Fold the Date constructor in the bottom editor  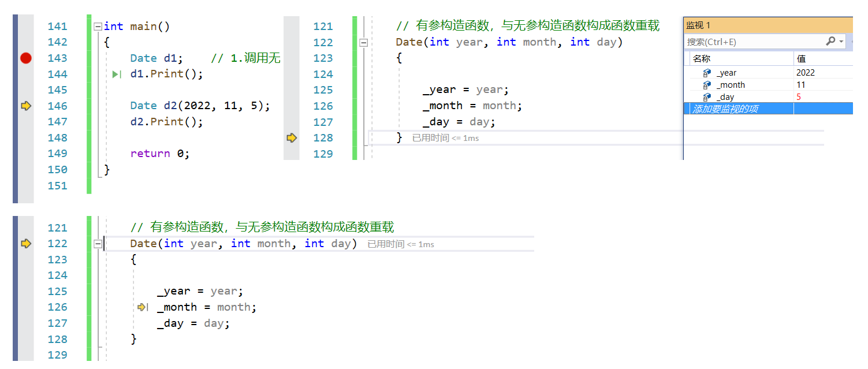pos(98,244)
